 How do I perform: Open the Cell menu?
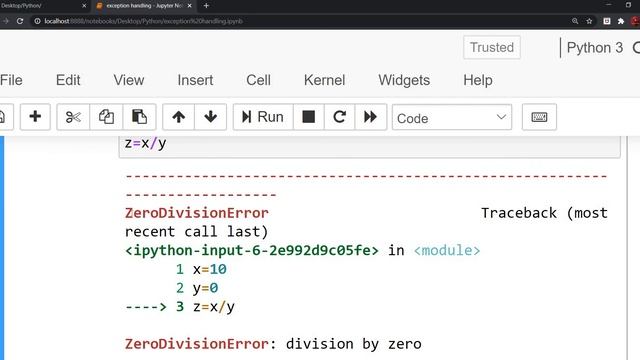[x=258, y=80]
